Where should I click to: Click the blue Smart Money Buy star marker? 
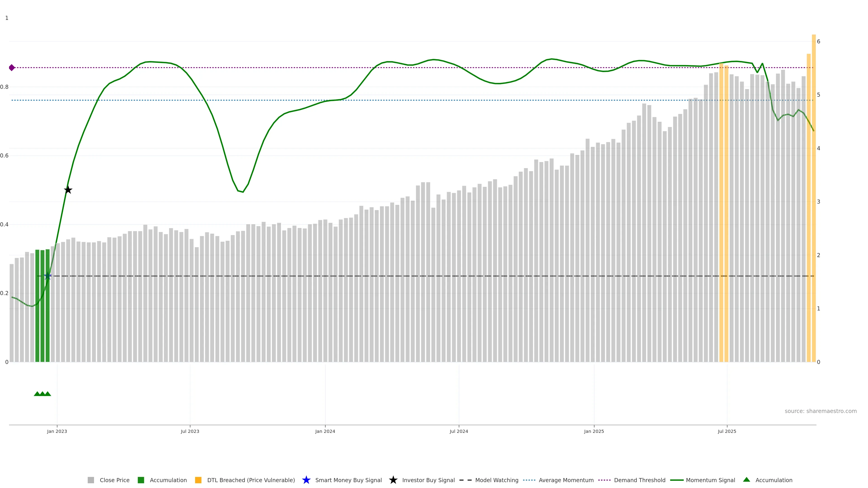point(47,276)
